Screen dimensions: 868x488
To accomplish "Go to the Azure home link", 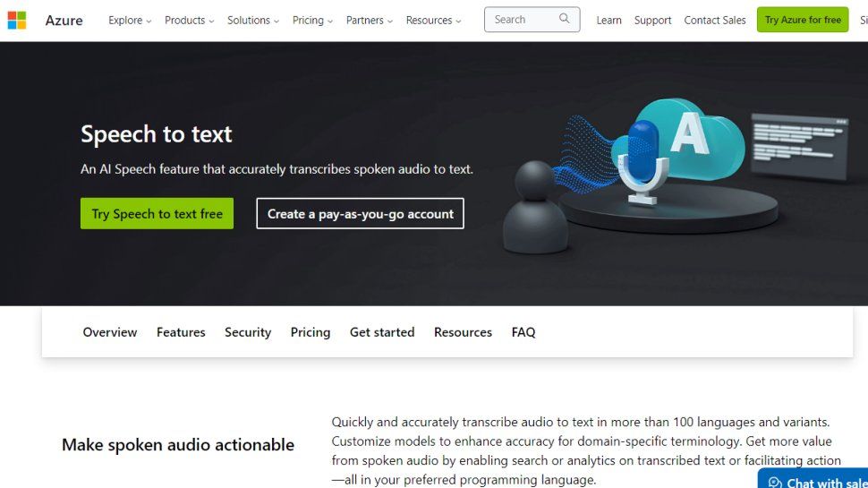I will click(64, 21).
